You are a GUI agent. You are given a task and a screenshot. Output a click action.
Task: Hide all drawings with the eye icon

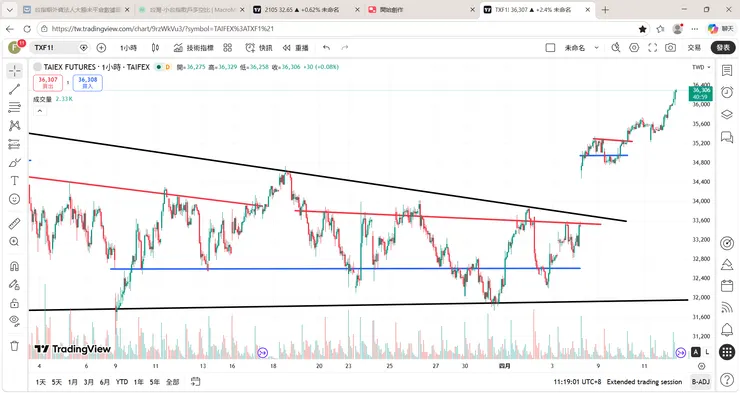coord(15,321)
